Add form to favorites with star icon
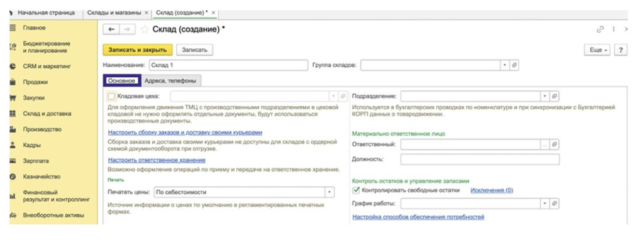The width and height of the screenshot is (644, 240). coord(144,30)
